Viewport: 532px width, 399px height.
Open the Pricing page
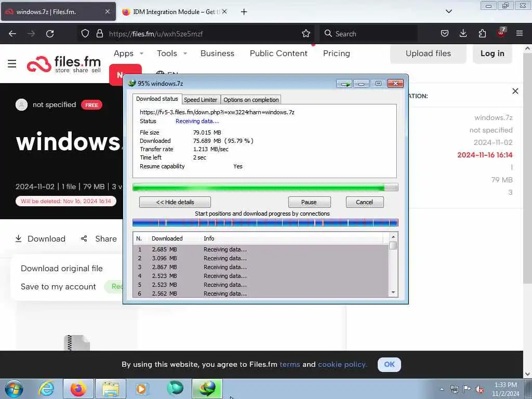click(336, 54)
